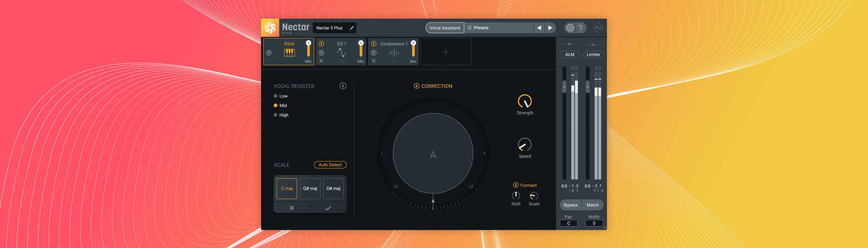Click the Speed knob
This screenshot has height=248, width=868.
[x=525, y=144]
